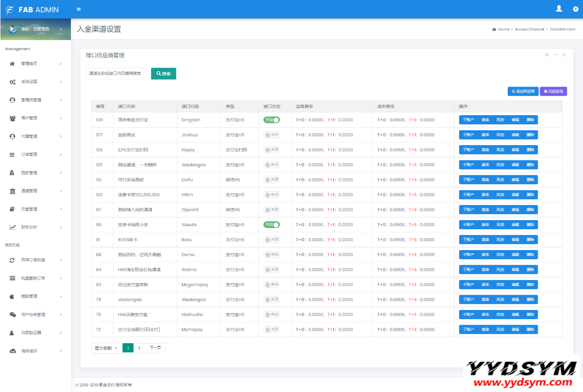
Task: Click the chart icon beside 财务分析
Action: pyautogui.click(x=12, y=227)
